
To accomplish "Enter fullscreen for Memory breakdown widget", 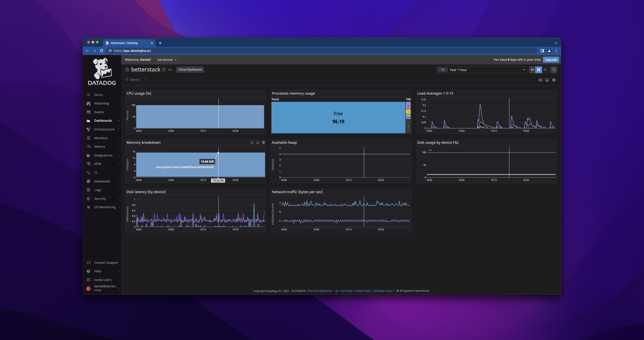I will [x=252, y=142].
